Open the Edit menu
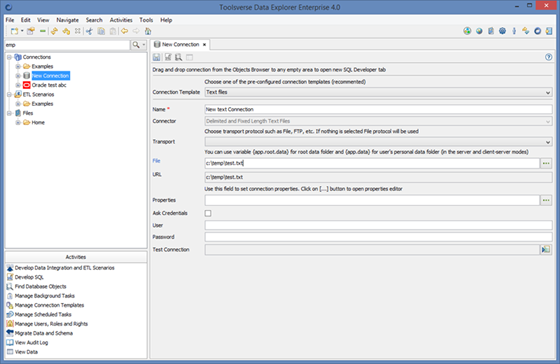 [x=25, y=20]
